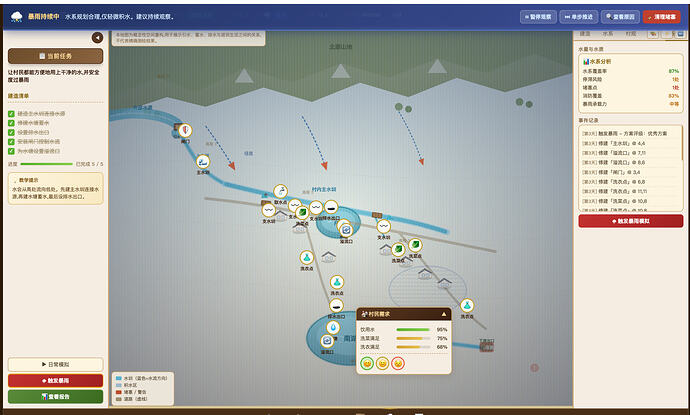The width and height of the screenshot is (690, 415).
Task: Toggle the last build checklist checkbox
Action: click(x=11, y=151)
